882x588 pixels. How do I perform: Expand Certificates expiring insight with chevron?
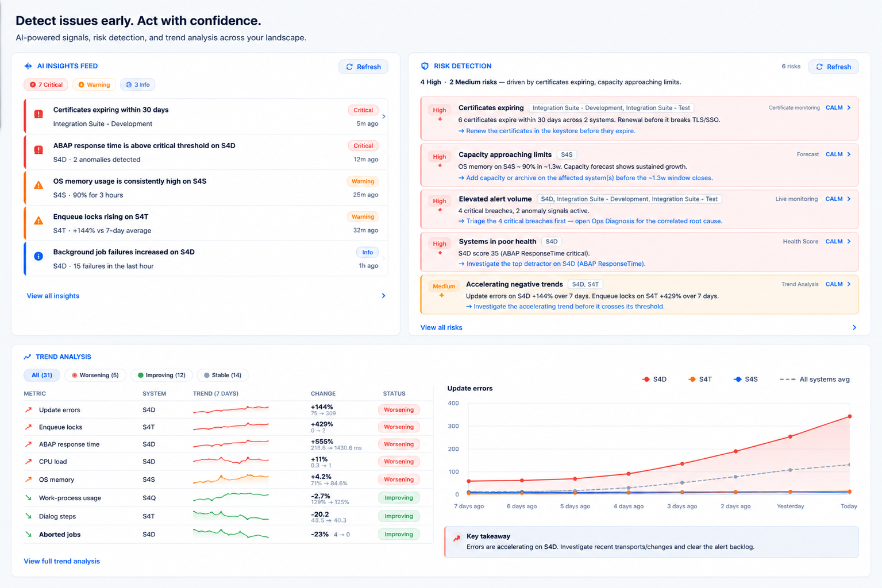[x=384, y=117]
